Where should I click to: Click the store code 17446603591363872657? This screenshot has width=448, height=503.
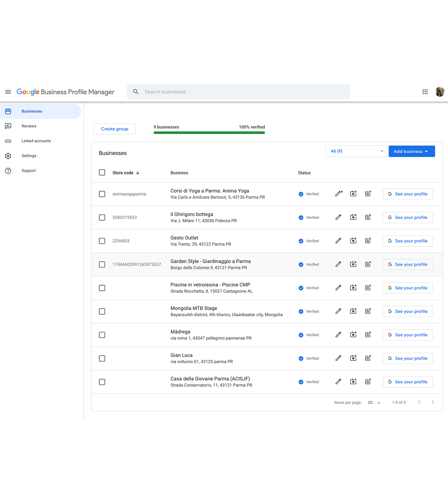click(x=137, y=265)
